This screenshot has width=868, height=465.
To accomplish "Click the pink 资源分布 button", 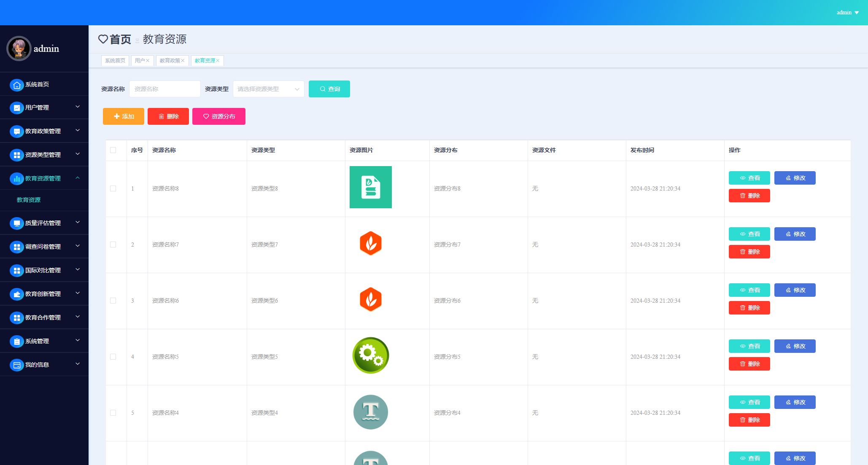I will click(219, 116).
